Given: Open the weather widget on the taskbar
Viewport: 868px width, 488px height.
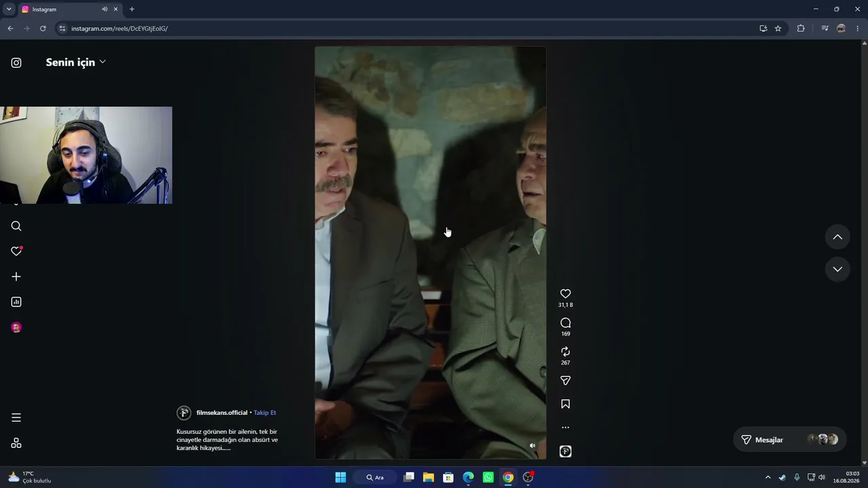Looking at the screenshot, I should click(30, 477).
